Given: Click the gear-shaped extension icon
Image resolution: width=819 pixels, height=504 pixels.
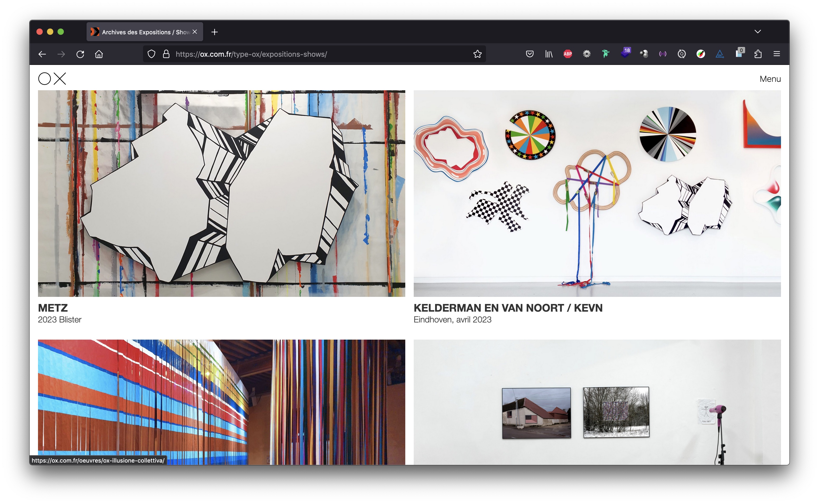Looking at the screenshot, I should 587,54.
